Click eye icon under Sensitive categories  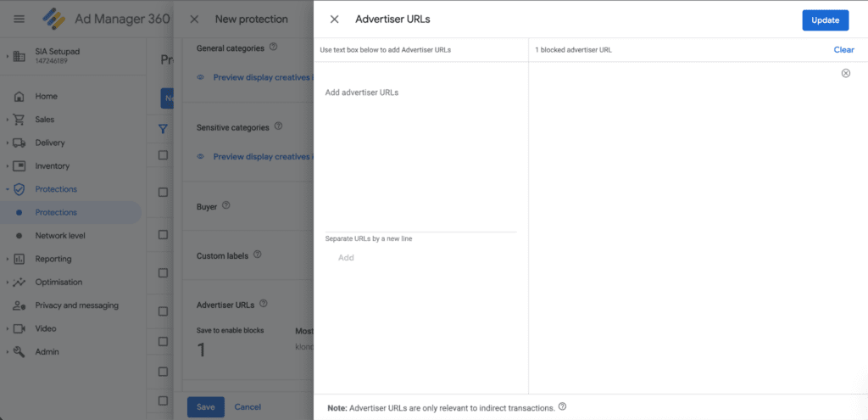[x=200, y=157]
